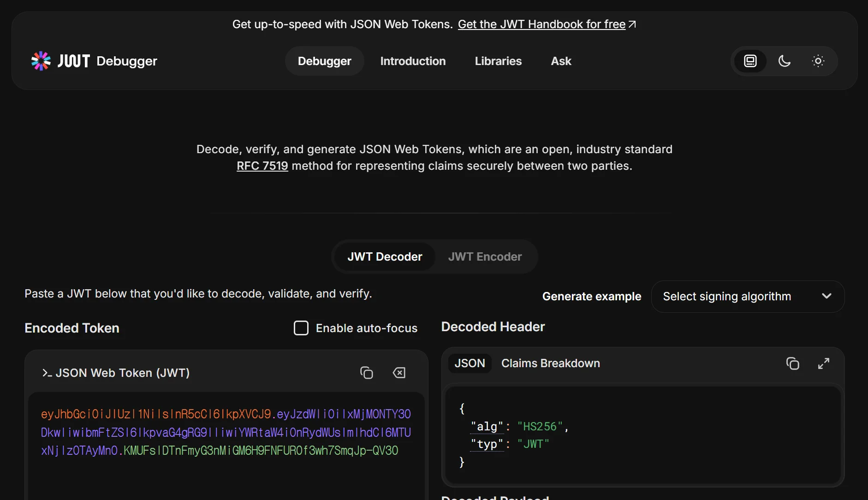Clear the encoded token field
The height and width of the screenshot is (500, 868).
[399, 373]
